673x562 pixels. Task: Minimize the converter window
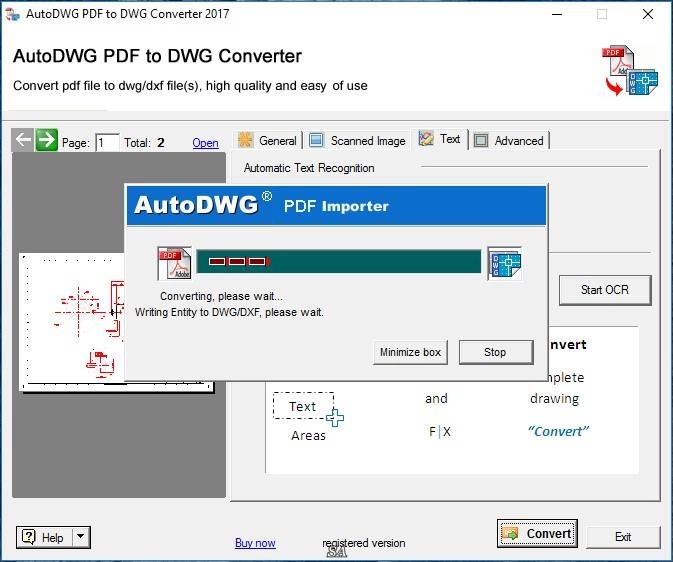click(557, 14)
